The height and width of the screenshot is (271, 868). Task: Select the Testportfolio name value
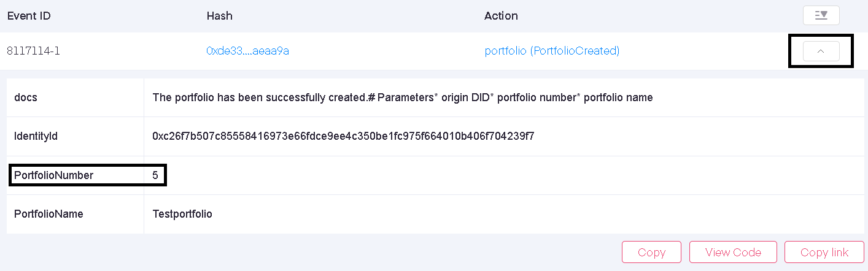tap(182, 214)
